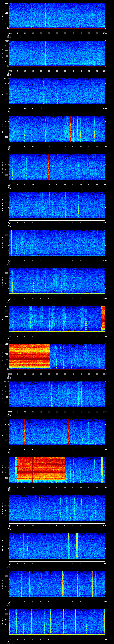Click the '26:00' end time label
The image size is (114, 644).
pos(105,374)
